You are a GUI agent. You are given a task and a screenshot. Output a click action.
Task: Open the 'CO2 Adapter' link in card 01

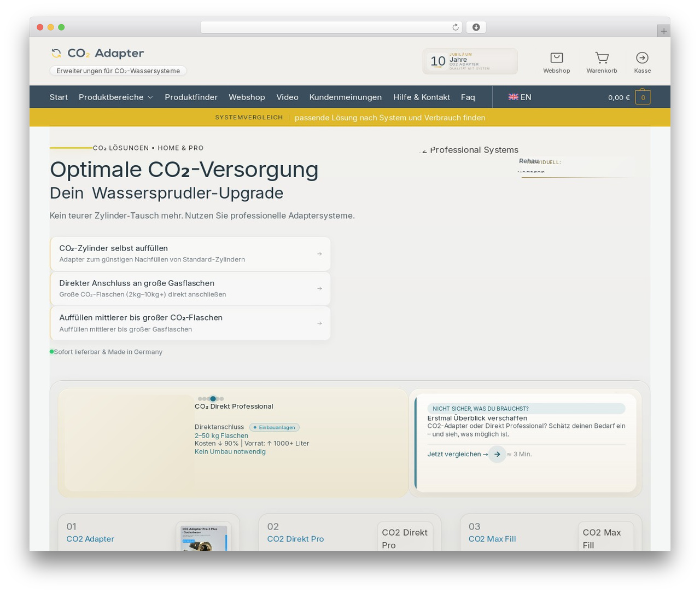90,539
